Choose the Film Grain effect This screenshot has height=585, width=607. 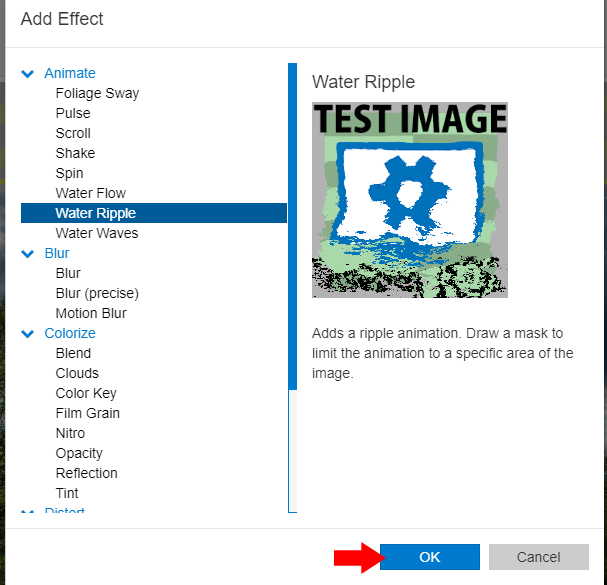(87, 413)
